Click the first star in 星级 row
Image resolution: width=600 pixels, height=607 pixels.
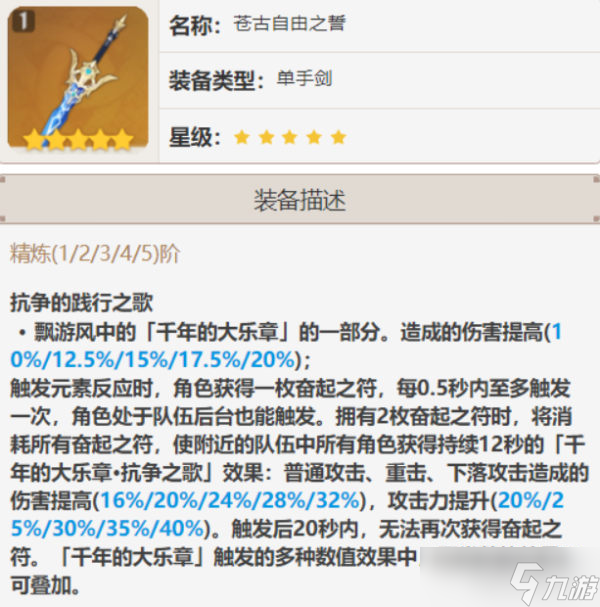[242, 137]
